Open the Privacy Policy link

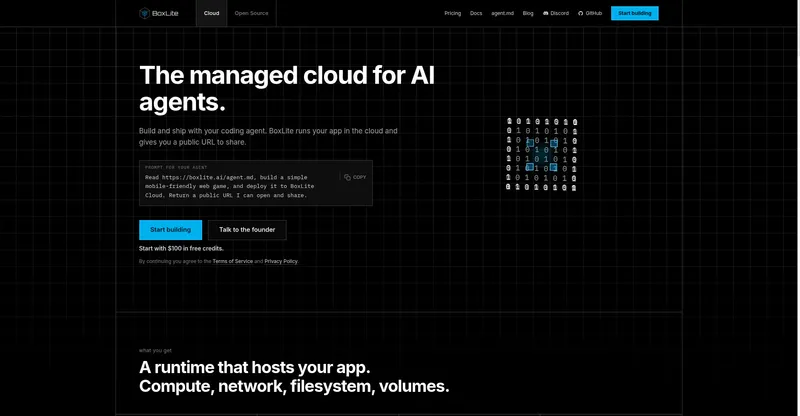[x=281, y=261]
